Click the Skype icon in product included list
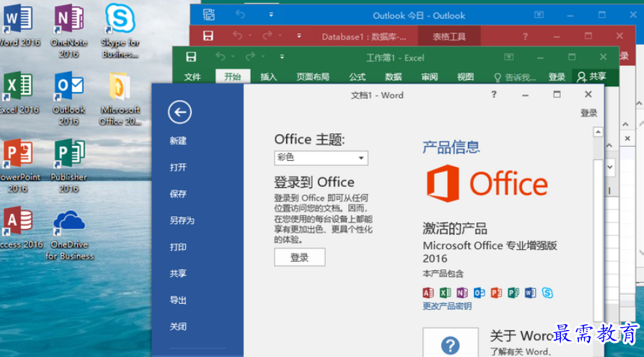Viewport: 644px width, 357px height. coord(547,293)
